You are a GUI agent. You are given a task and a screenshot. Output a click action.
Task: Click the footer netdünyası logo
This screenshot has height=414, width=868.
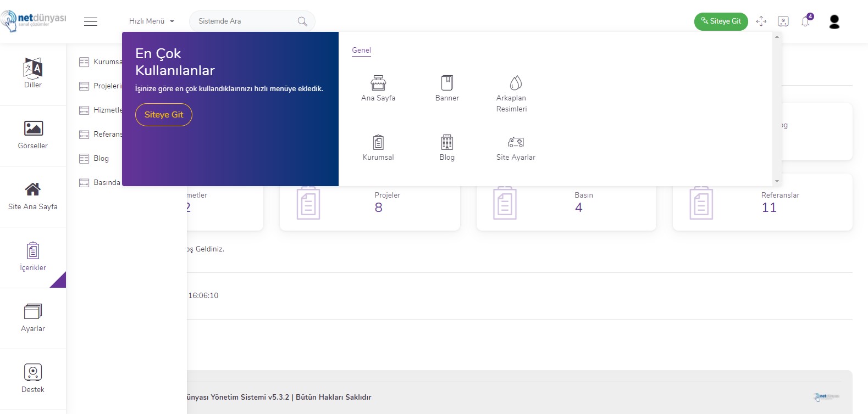tap(827, 397)
